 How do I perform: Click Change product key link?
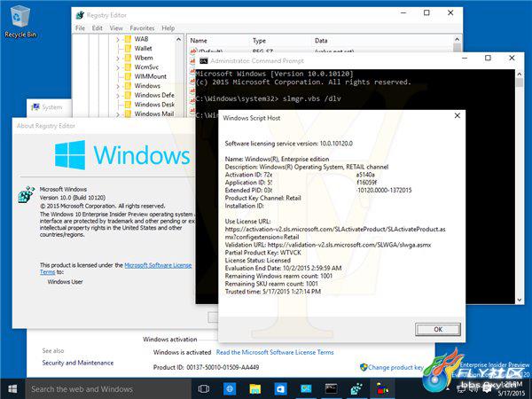click(x=395, y=367)
